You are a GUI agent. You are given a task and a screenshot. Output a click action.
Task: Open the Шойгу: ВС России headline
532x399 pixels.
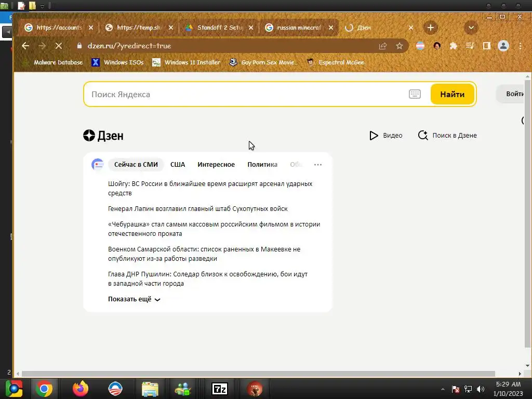(210, 188)
